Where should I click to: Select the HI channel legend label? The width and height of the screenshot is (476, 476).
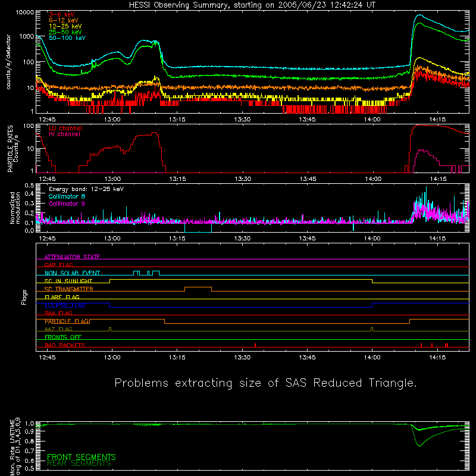(x=64, y=134)
